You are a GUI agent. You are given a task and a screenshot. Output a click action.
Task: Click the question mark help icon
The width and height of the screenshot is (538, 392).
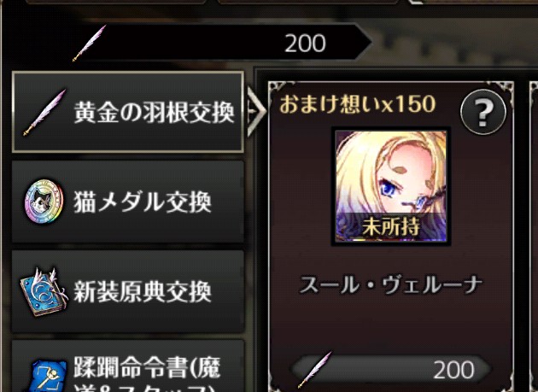[x=483, y=112]
